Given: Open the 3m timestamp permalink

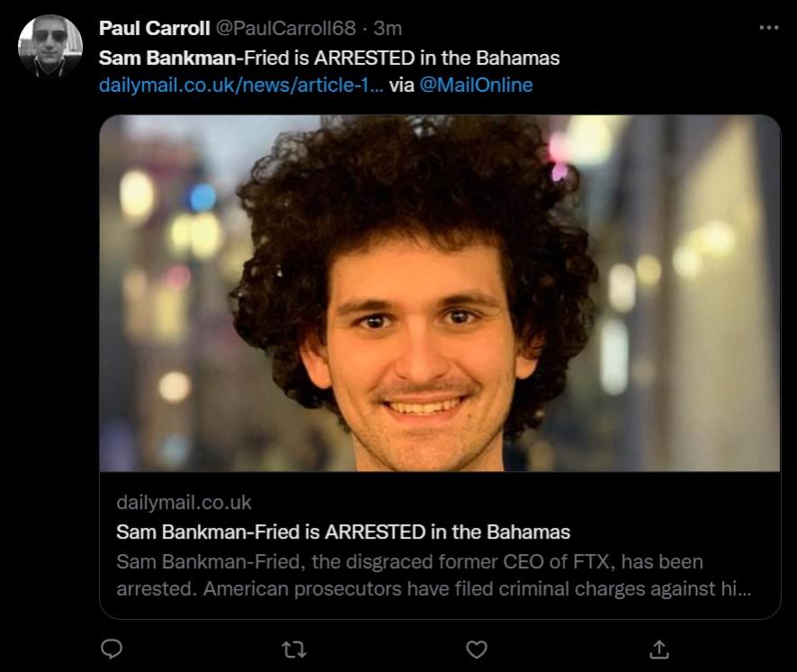Looking at the screenshot, I should (388, 28).
